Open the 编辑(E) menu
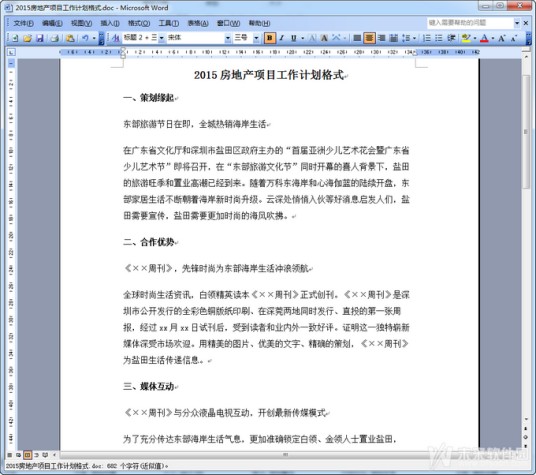The width and height of the screenshot is (536, 475). pyautogui.click(x=52, y=23)
